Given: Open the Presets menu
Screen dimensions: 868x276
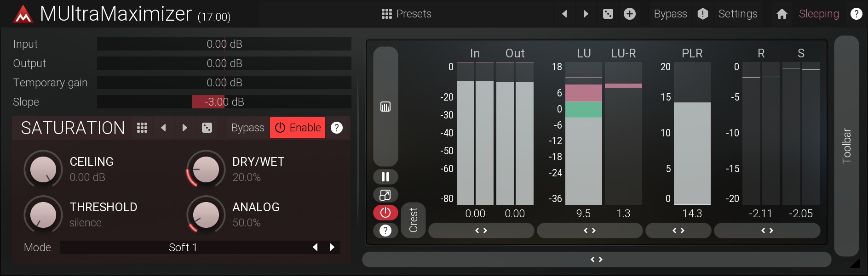Looking at the screenshot, I should pos(407,14).
